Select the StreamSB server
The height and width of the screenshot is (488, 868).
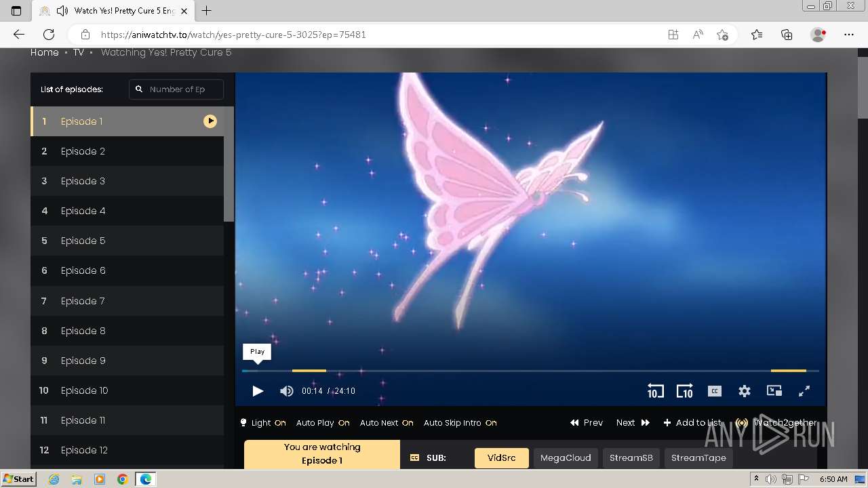[x=631, y=458]
